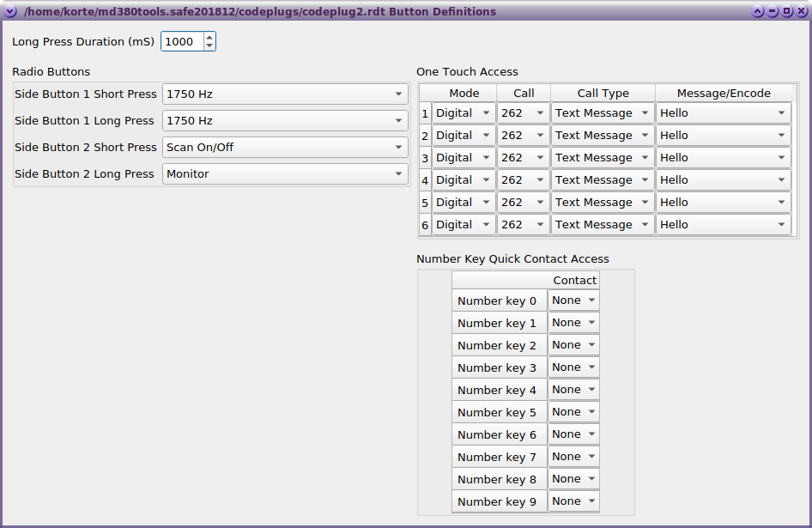Open Message/Encode dropdown in row 4
The image size is (812, 528).
pyautogui.click(x=723, y=180)
